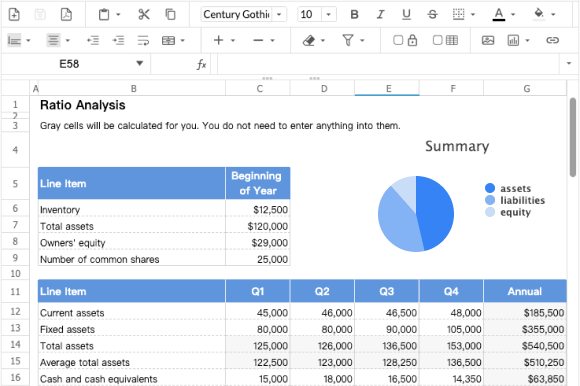Screen dimensions: 580x386
Task: Copy the selected cells
Action: [x=170, y=14]
